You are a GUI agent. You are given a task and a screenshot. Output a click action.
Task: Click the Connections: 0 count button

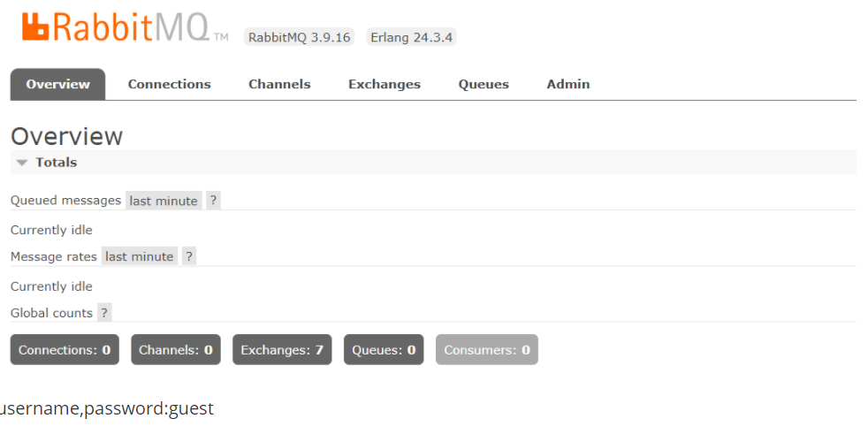click(x=65, y=350)
